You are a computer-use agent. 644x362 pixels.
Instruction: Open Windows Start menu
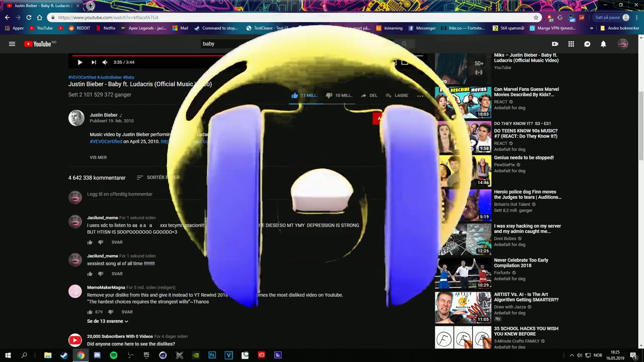8,355
